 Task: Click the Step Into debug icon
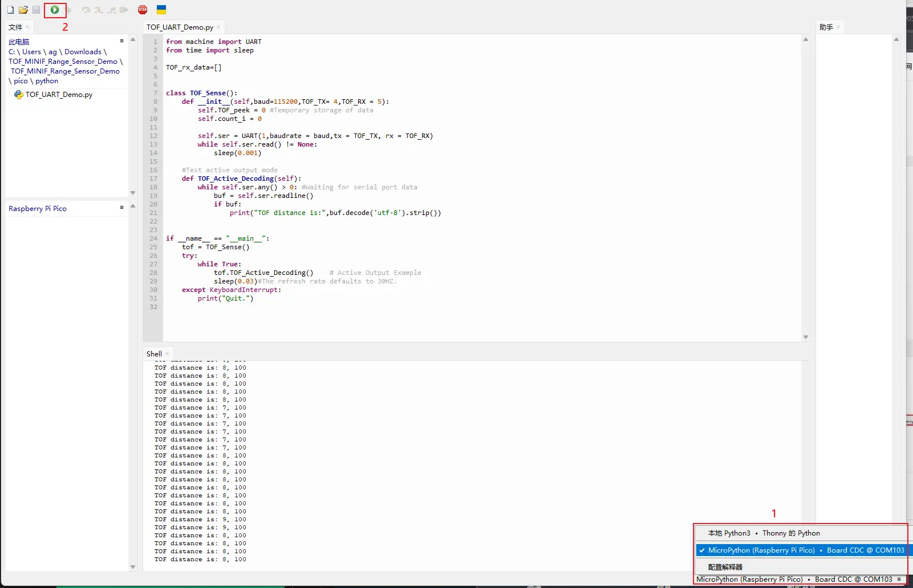tap(99, 10)
